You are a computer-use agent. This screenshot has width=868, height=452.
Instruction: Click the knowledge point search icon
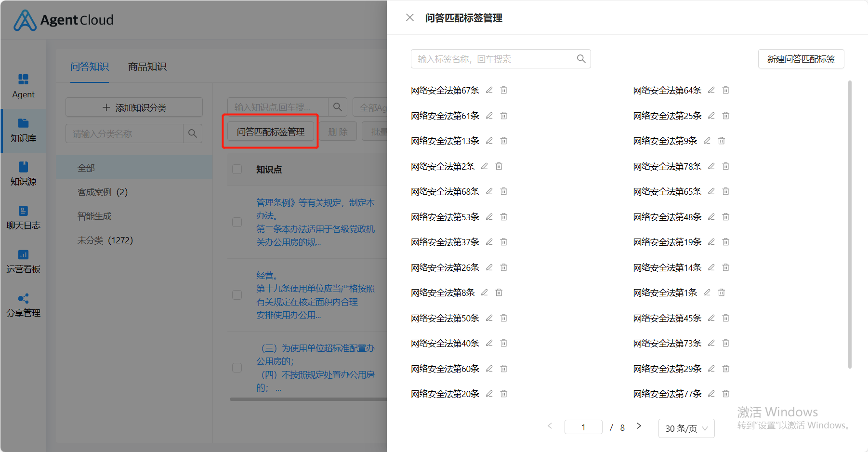(x=338, y=107)
